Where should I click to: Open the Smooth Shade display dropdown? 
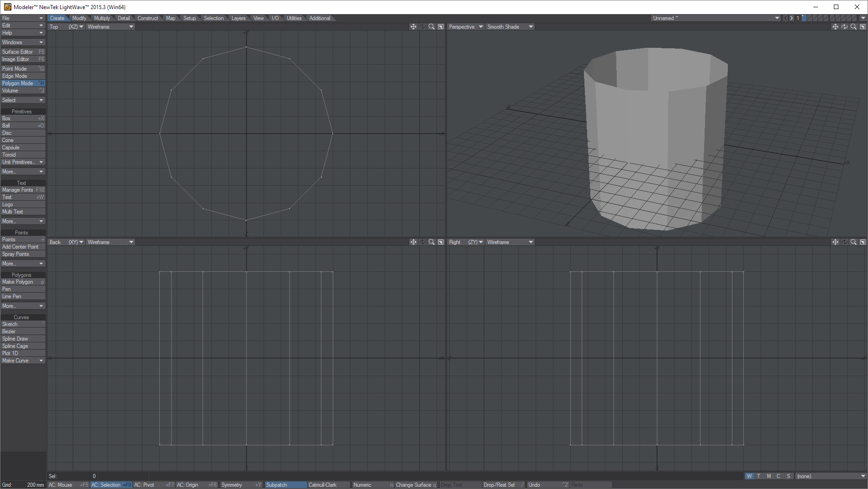[510, 27]
